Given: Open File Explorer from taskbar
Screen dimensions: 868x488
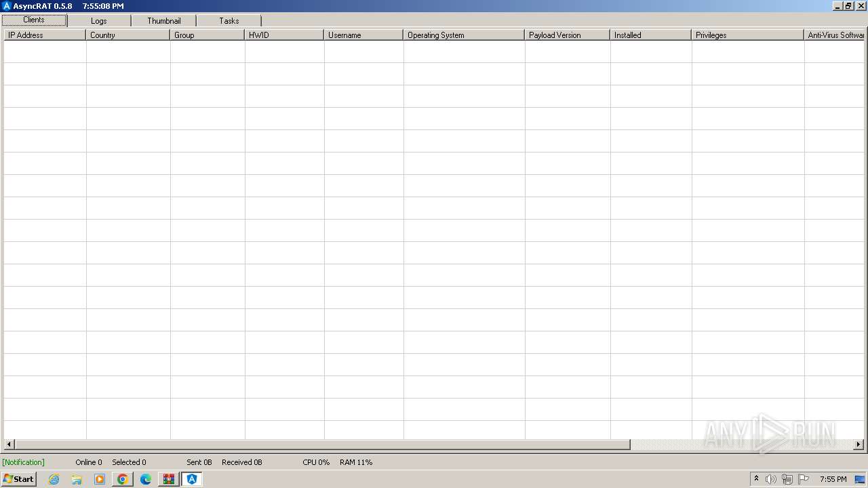Looking at the screenshot, I should click(x=77, y=479).
